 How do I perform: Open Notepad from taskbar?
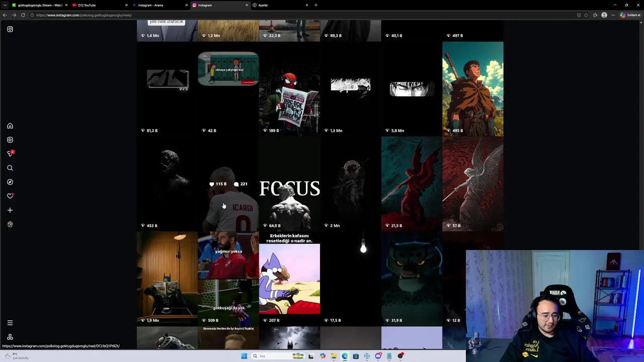[389, 356]
